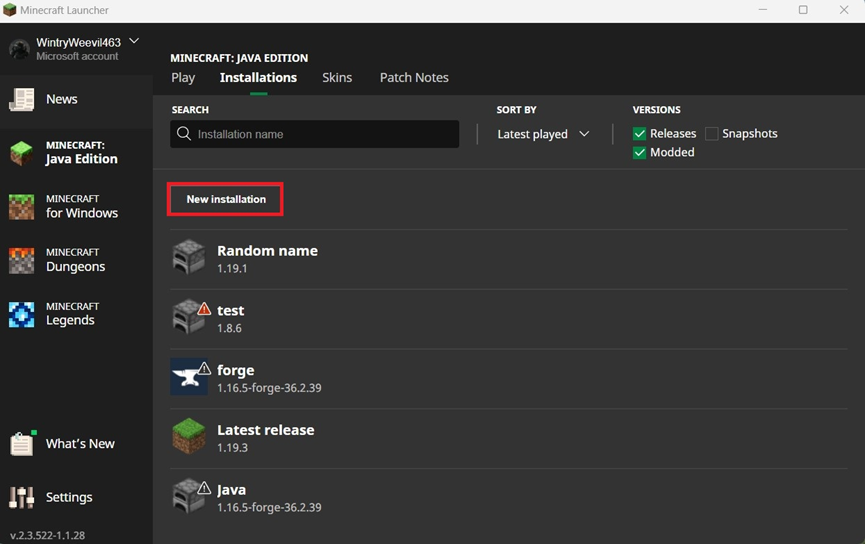
Task: Click the anvil icon for forge installation
Action: [x=189, y=376]
